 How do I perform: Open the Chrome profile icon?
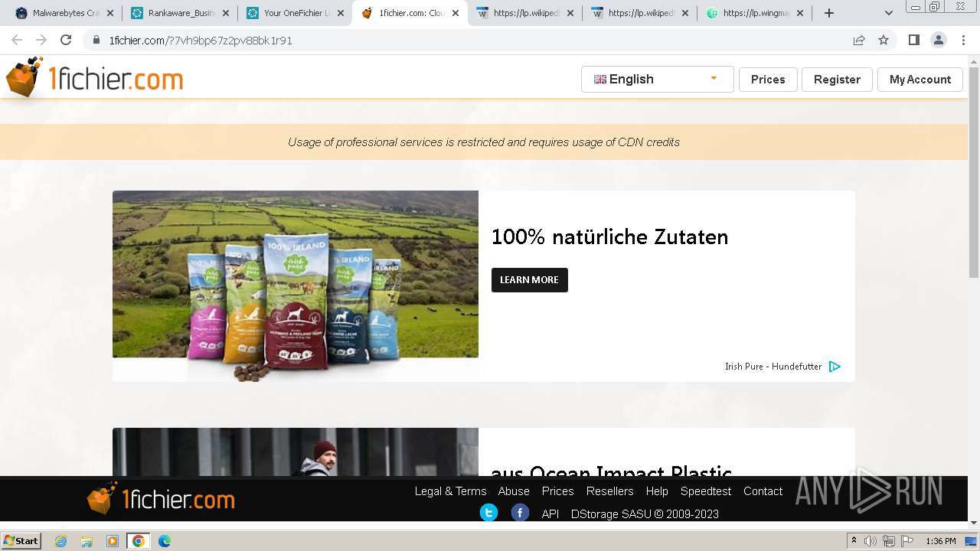tap(939, 40)
